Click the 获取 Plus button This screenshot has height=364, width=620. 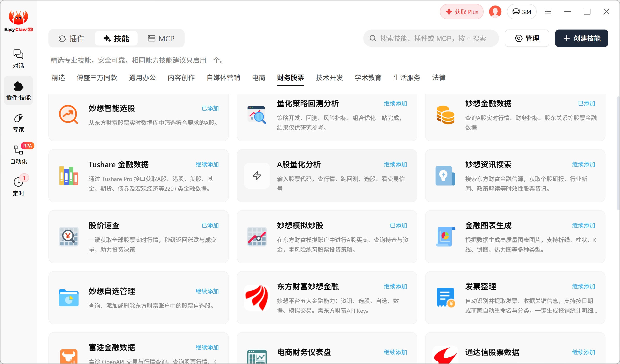(462, 12)
